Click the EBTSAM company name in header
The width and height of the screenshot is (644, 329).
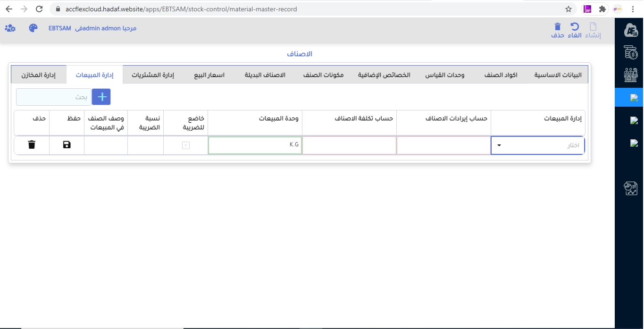(60, 28)
